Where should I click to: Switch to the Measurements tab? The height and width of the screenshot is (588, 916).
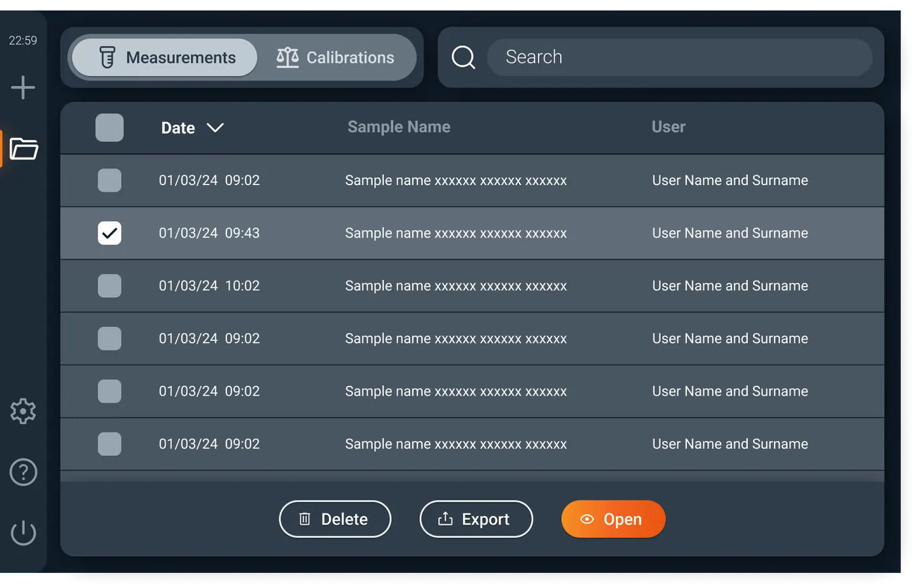pyautogui.click(x=164, y=58)
